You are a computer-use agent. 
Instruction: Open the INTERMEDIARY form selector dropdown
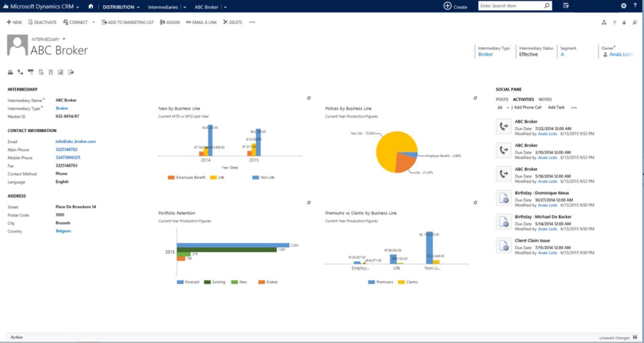click(64, 39)
